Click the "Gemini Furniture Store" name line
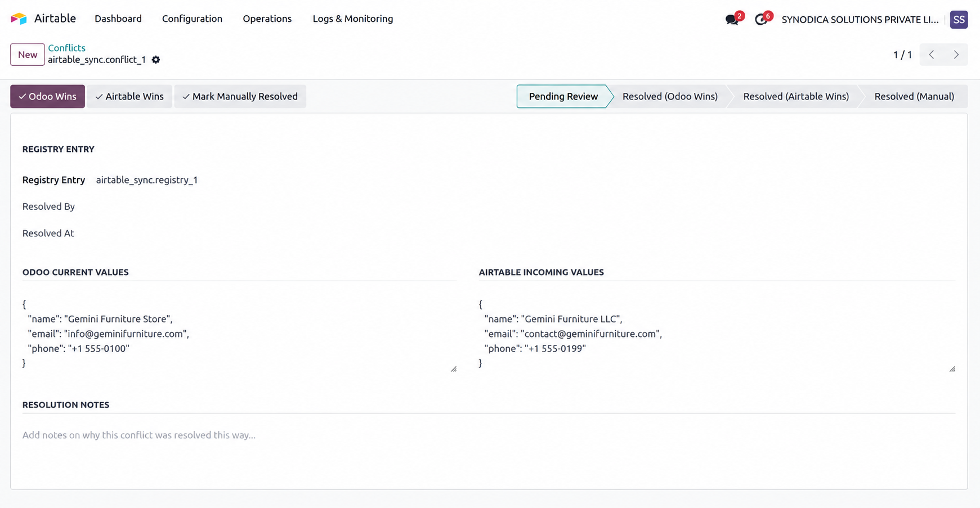Viewport: 980px width, 508px height. pyautogui.click(x=100, y=319)
